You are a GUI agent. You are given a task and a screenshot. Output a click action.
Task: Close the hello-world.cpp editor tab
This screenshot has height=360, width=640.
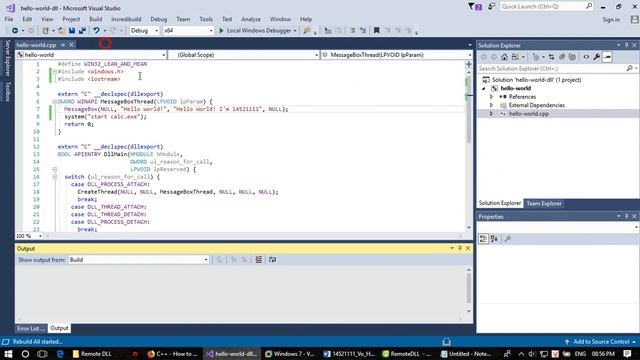tap(71, 44)
